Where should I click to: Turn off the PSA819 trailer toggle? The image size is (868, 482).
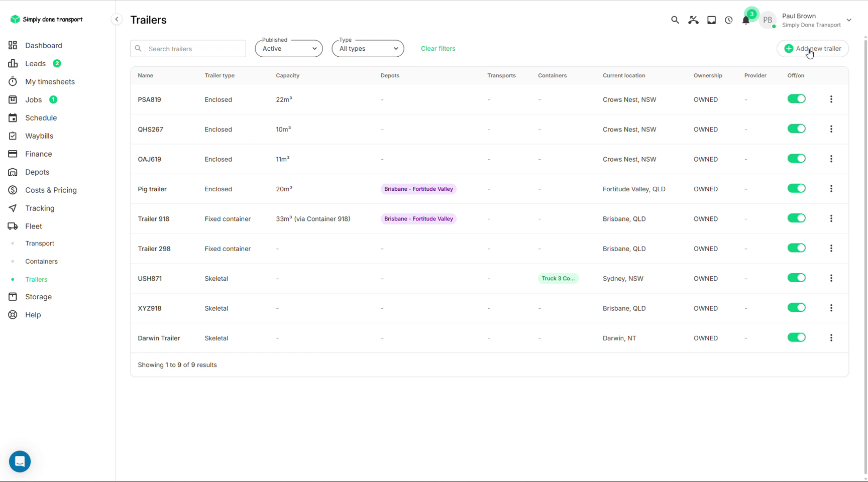coord(796,99)
